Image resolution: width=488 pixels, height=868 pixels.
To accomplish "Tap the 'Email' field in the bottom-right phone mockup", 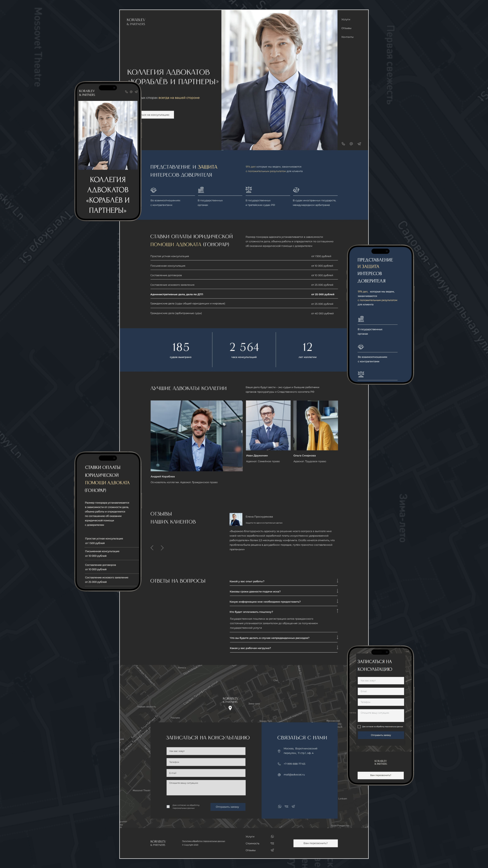I will (380, 691).
